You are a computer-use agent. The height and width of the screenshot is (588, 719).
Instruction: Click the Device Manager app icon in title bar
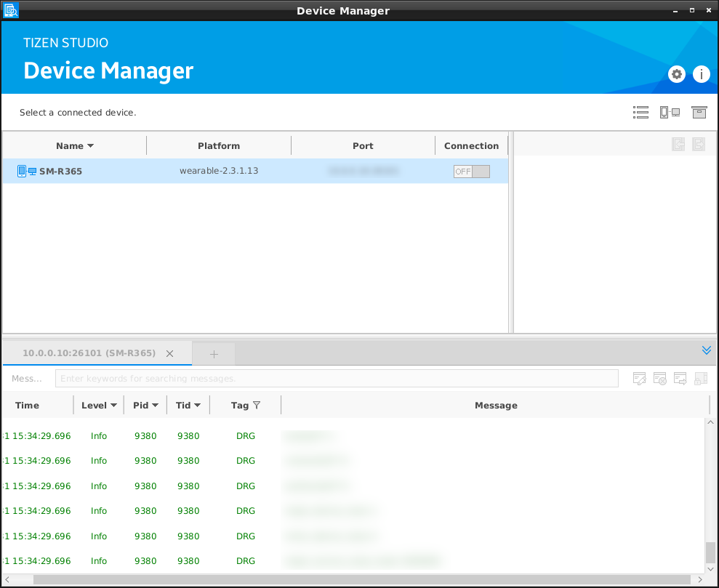point(11,10)
